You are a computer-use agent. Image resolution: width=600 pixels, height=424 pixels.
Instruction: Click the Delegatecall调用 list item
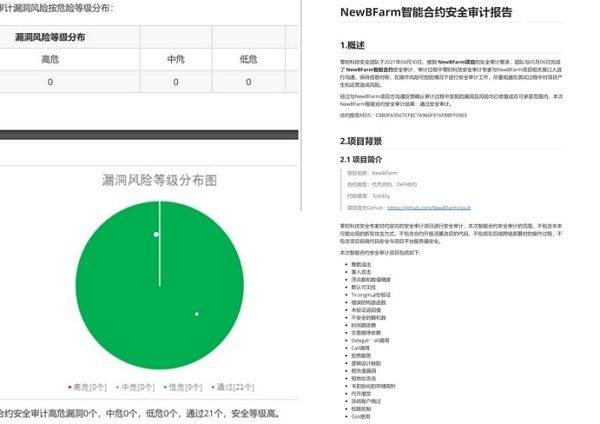click(x=370, y=340)
